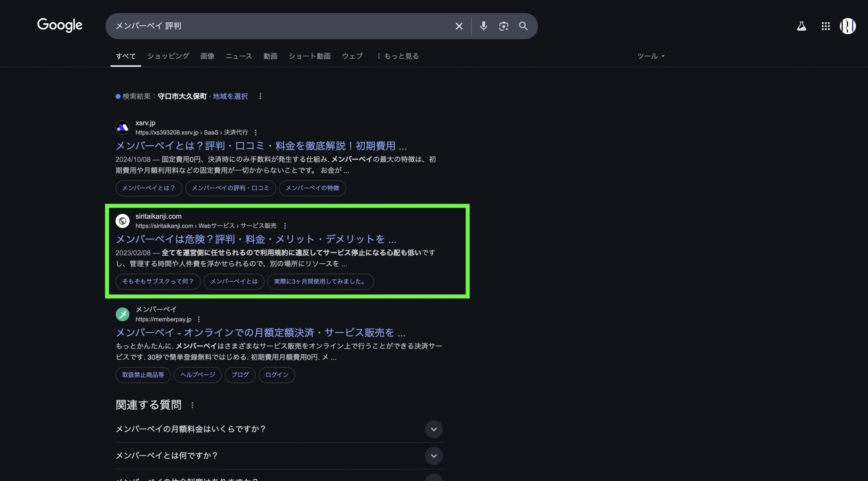Open the three-dot menu beside siritaikanji.com URL
This screenshot has height=481, width=868.
pos(285,226)
